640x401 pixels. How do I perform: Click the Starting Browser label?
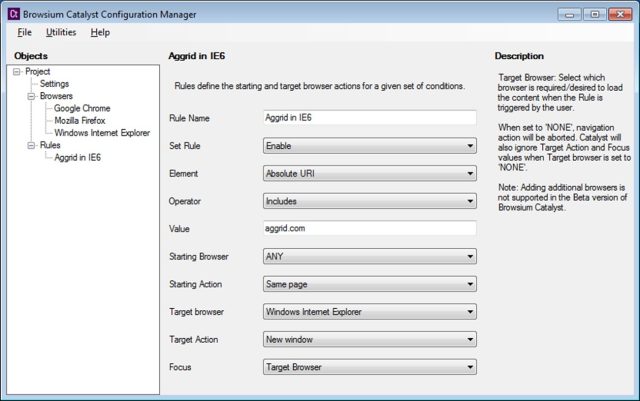point(199,256)
